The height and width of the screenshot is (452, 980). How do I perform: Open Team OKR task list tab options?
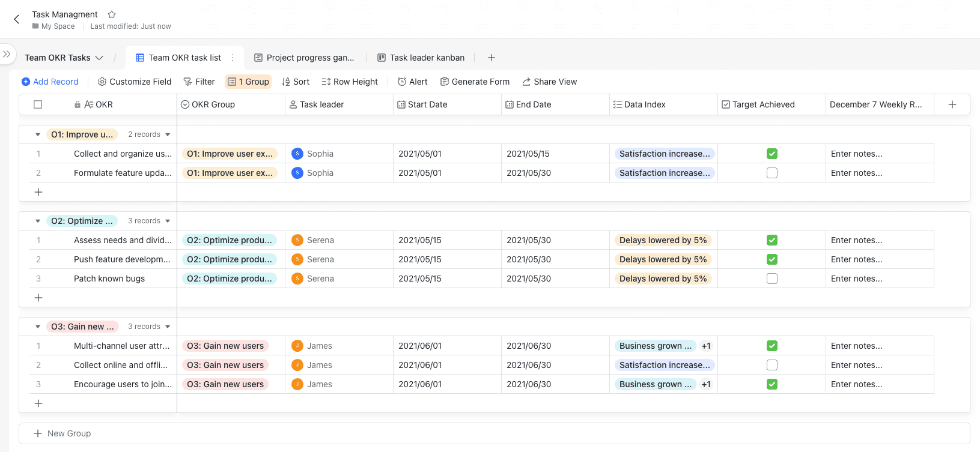click(x=233, y=58)
